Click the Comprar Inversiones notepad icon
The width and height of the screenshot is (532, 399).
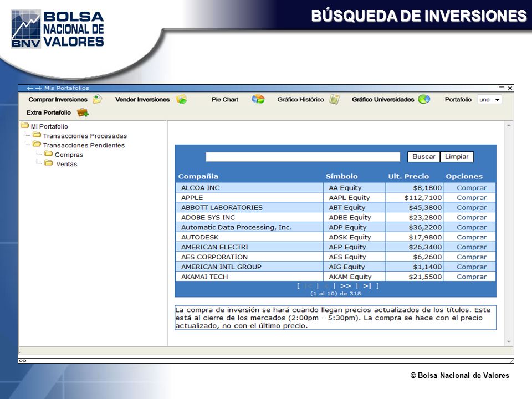(x=98, y=99)
